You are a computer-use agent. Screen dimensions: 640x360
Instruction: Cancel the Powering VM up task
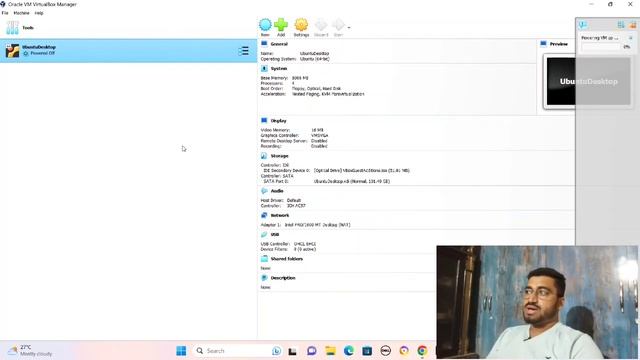pyautogui.click(x=630, y=38)
